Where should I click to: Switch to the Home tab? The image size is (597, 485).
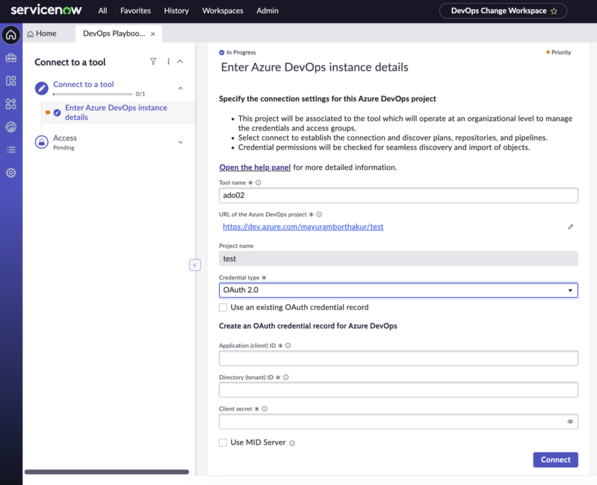pyautogui.click(x=42, y=34)
